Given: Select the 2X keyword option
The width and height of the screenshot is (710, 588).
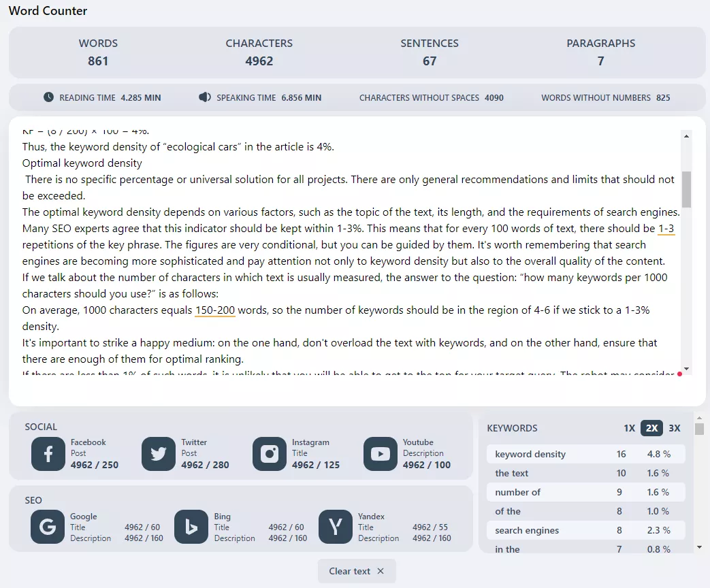Looking at the screenshot, I should (x=651, y=428).
